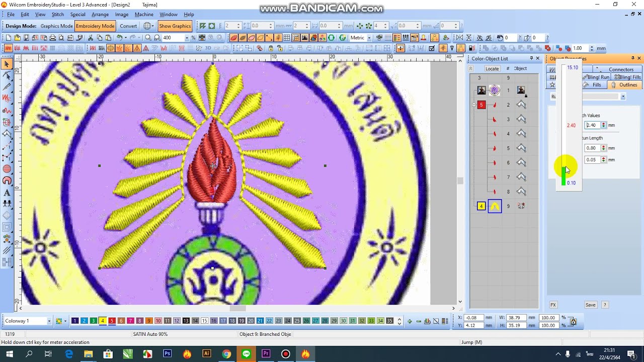
Task: Click the Convert button
Action: tap(128, 26)
